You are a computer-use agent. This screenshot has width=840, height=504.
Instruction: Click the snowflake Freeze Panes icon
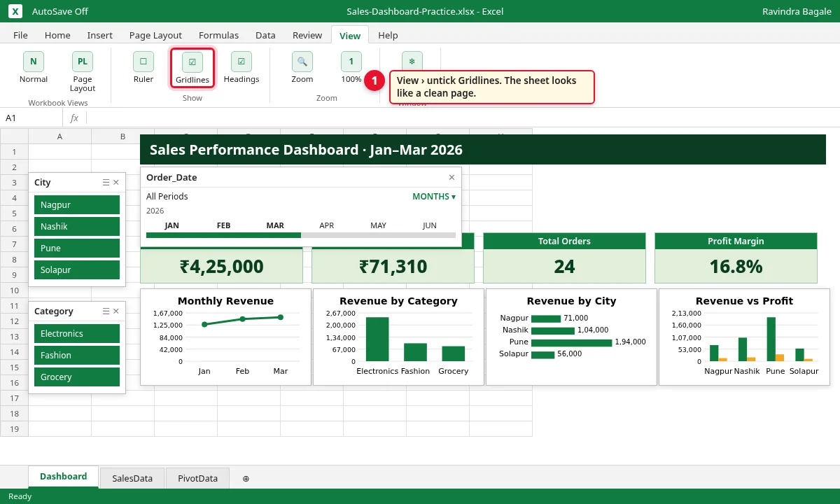pyautogui.click(x=412, y=61)
